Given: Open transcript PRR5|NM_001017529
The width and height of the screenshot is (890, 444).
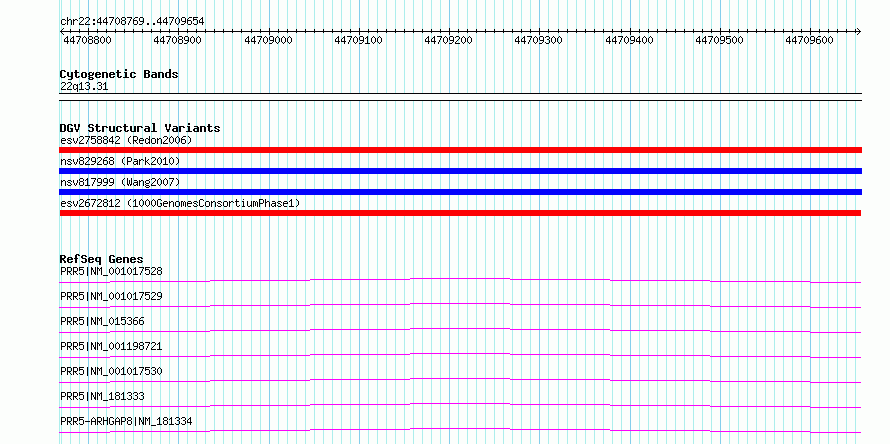Looking at the screenshot, I should coord(111,296).
